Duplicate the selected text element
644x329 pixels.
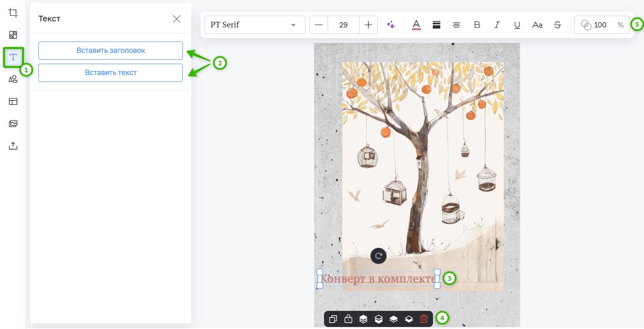pyautogui.click(x=333, y=319)
